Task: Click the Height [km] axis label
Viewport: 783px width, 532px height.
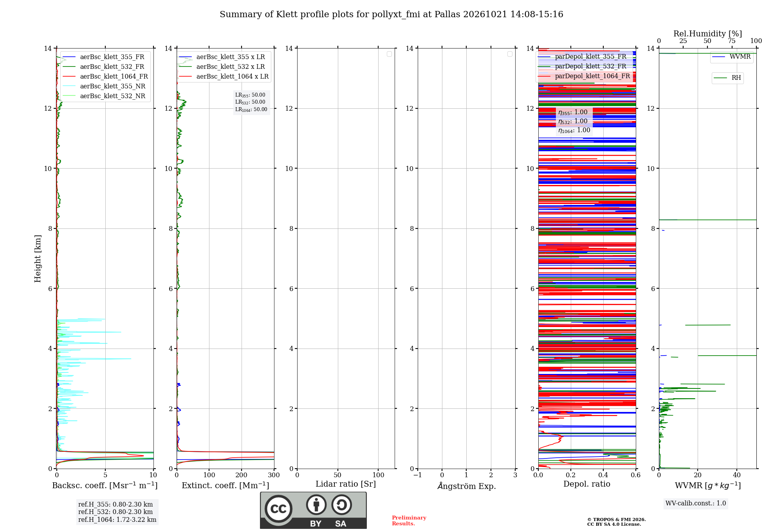Action: [38, 259]
